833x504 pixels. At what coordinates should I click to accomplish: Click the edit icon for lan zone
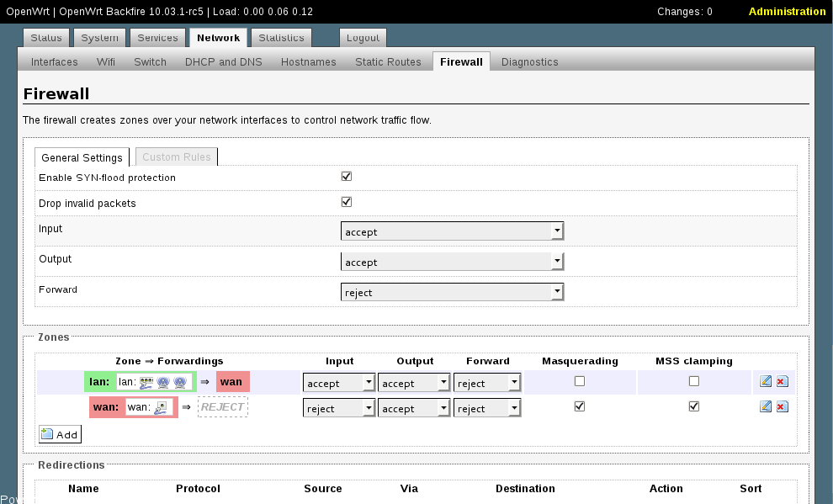click(766, 381)
